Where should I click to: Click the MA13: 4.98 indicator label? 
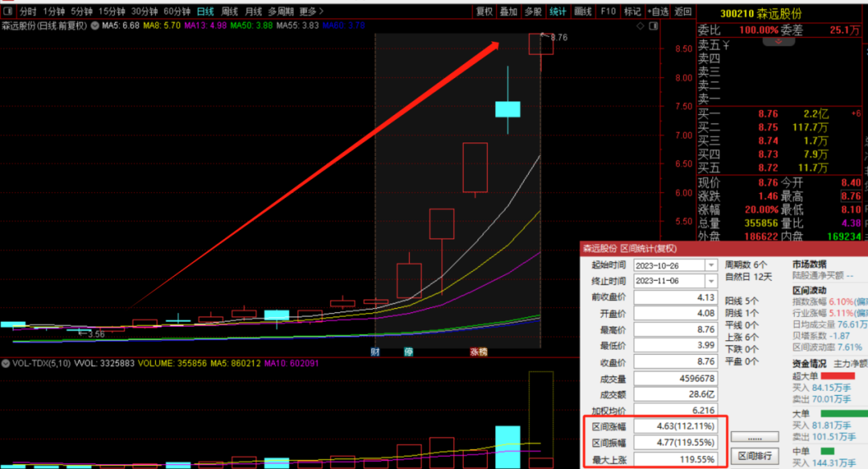205,26
